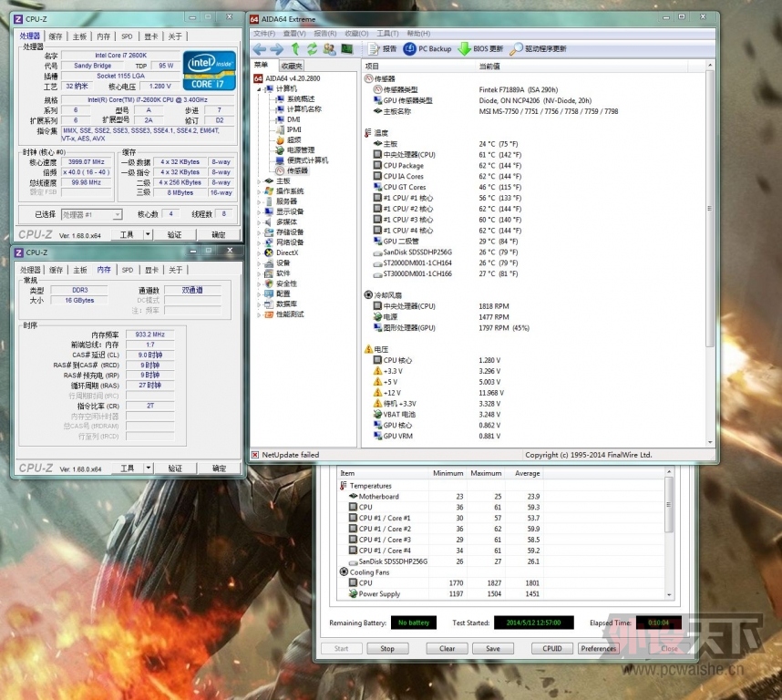Collapse the 计算机 tree node
The width and height of the screenshot is (782, 700).
coord(259,88)
